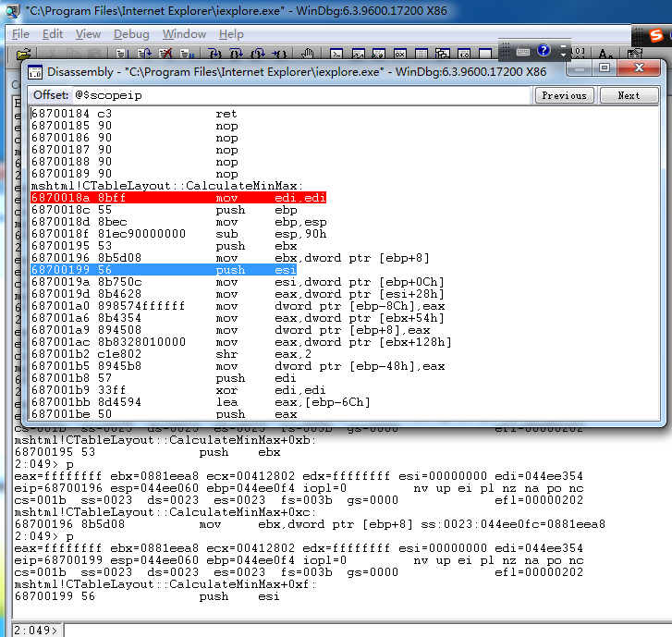Click the line lea eax,[ebp-6Ch]
The image size is (672, 637).
pyautogui.click(x=201, y=401)
